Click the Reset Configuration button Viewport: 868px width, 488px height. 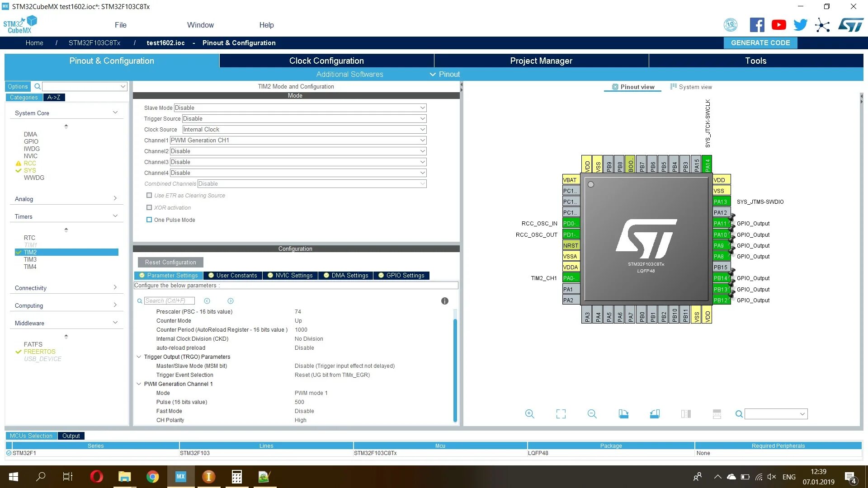pos(170,263)
